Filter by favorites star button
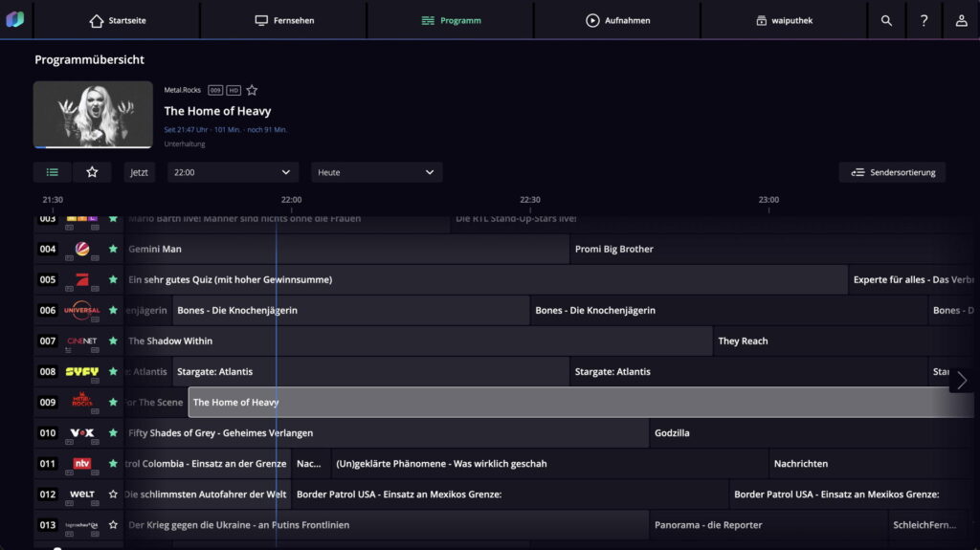Screen dimensions: 980x550 point(92,172)
